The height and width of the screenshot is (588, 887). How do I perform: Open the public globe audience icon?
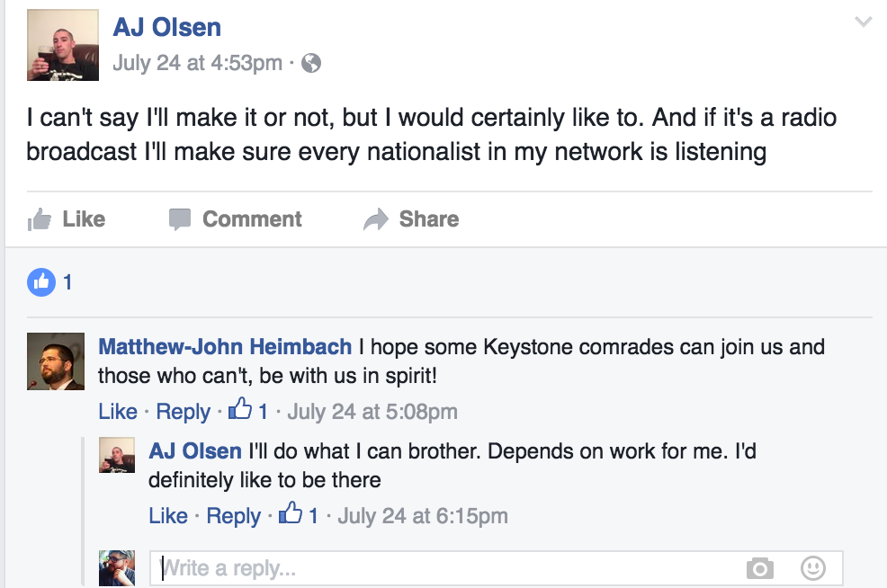[311, 63]
